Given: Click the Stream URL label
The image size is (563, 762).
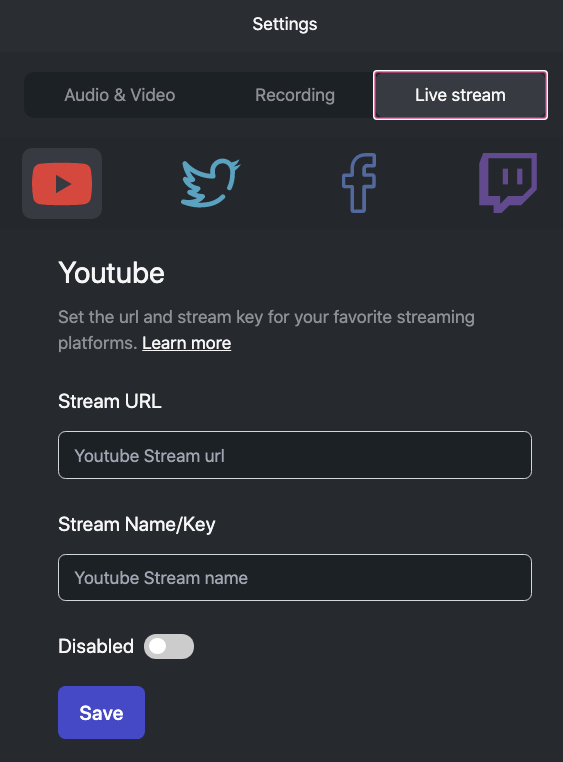Looking at the screenshot, I should pyautogui.click(x=110, y=401).
